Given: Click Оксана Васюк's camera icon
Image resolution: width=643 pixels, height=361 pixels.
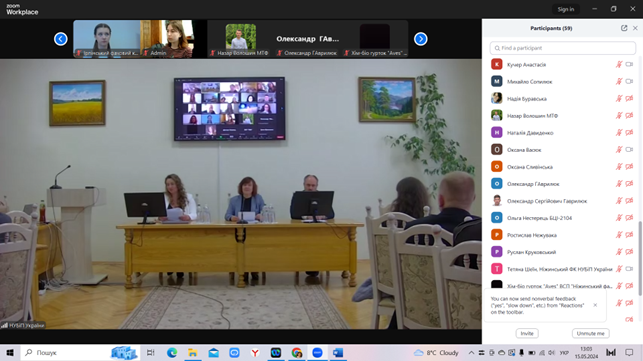Looking at the screenshot, I should tap(629, 150).
